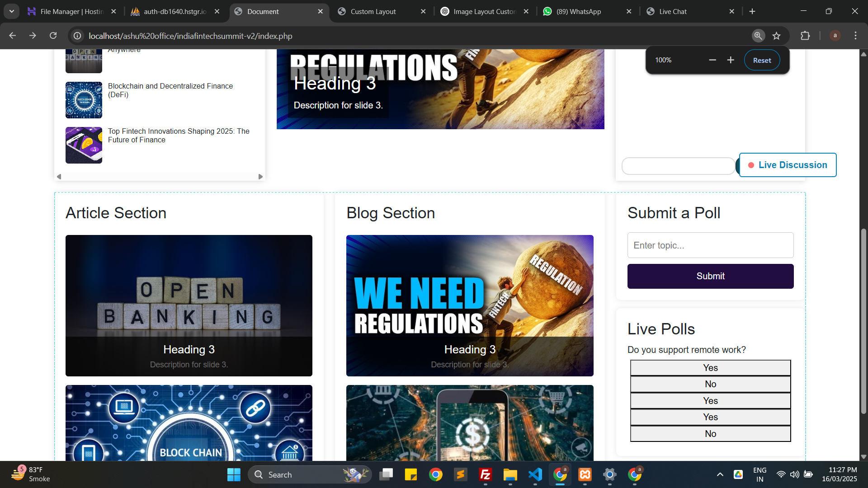Bookmark this page with the star icon
Screen dimensions: 868x488
(x=777, y=36)
